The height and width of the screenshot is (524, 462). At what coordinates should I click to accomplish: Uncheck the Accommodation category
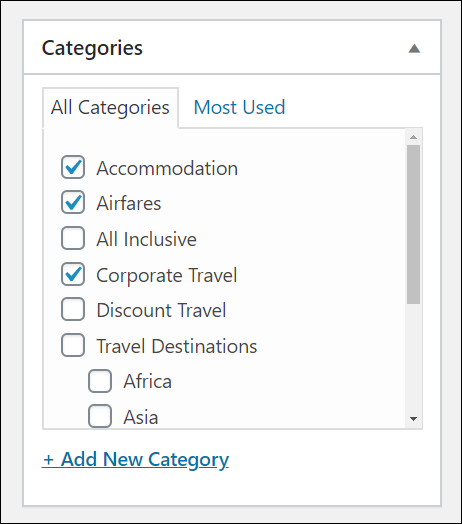[x=73, y=167]
